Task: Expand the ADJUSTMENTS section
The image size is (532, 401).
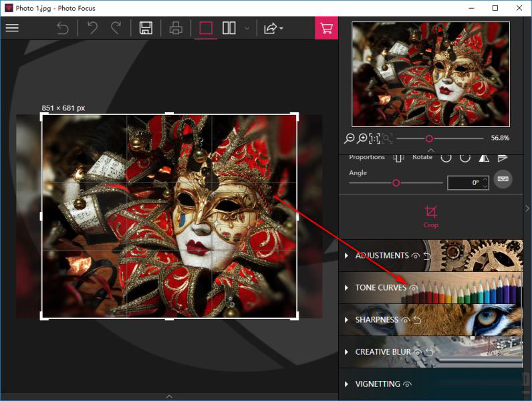Action: coord(346,255)
